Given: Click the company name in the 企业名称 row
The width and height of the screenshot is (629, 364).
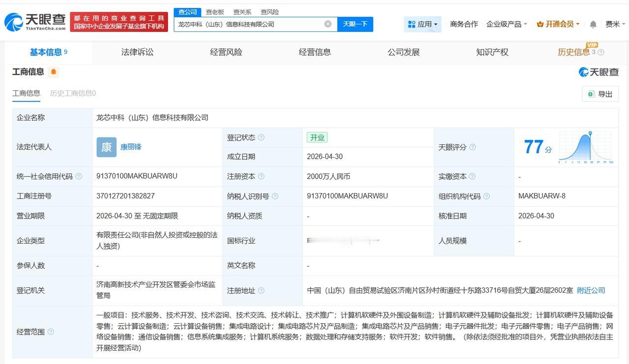Looking at the screenshot, I should point(152,117).
